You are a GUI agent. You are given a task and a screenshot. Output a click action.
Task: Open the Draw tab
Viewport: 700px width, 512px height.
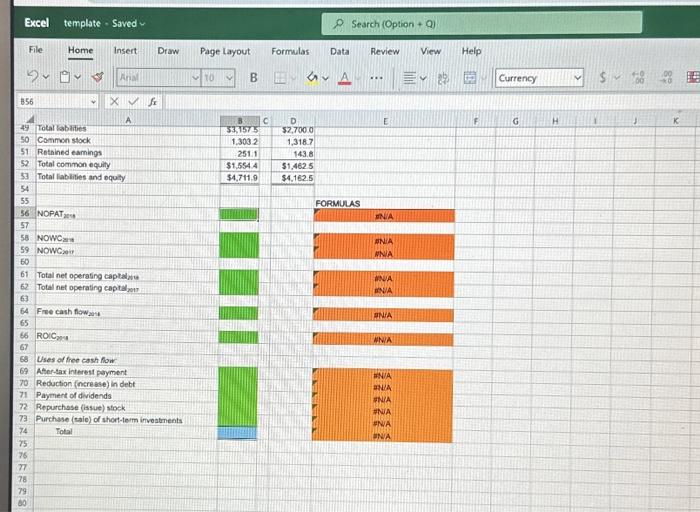tap(168, 51)
